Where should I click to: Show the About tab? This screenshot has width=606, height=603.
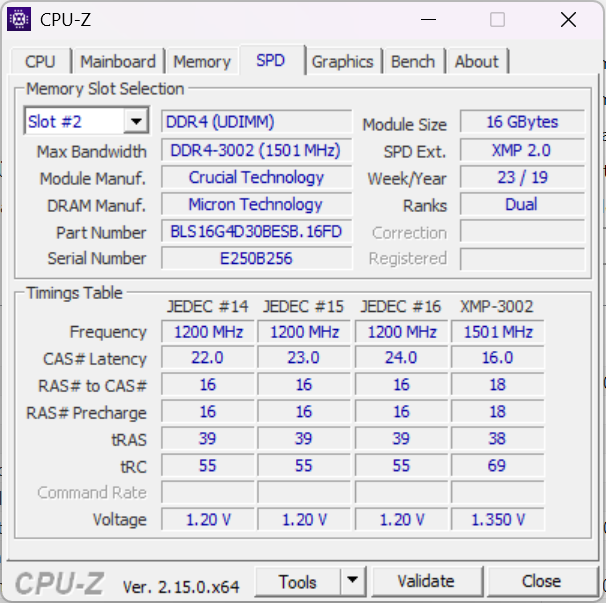(x=476, y=61)
